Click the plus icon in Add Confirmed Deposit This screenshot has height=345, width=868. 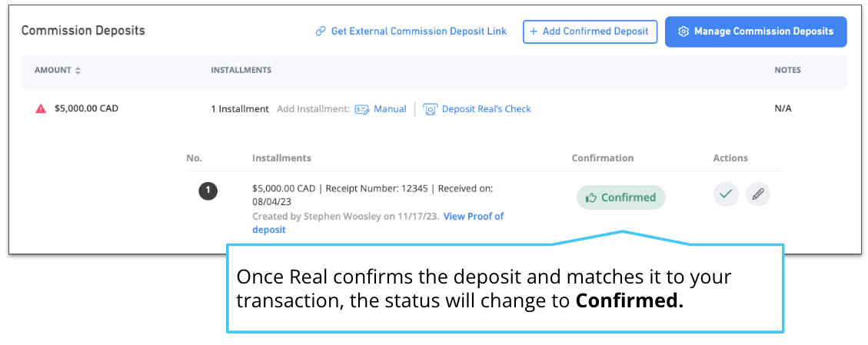[x=534, y=32]
